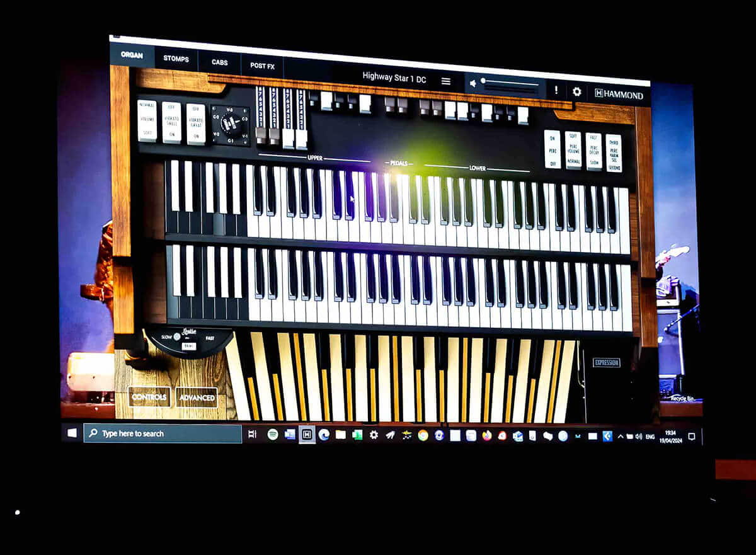Click the ENG language indicator
Viewport: 756px width, 555px height.
coord(650,436)
